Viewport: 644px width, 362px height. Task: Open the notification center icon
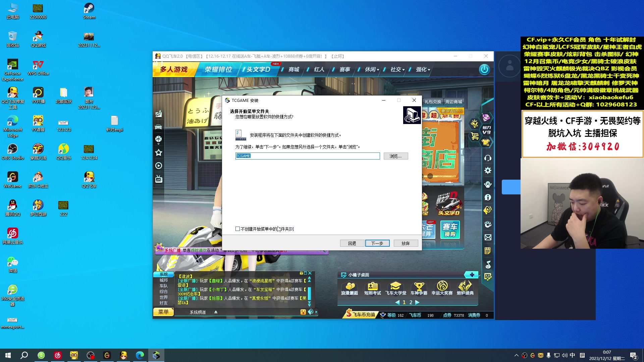click(x=634, y=356)
